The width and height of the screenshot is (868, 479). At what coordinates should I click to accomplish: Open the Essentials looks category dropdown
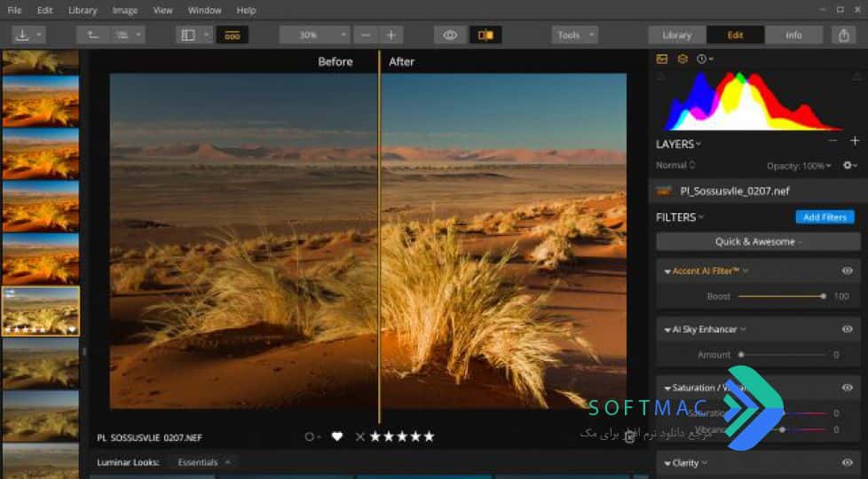(204, 462)
